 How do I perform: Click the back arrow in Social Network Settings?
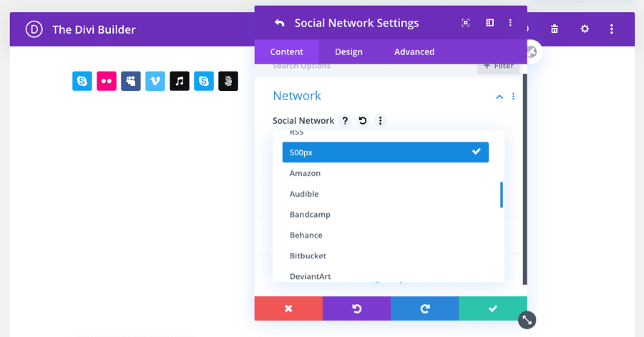coord(279,23)
